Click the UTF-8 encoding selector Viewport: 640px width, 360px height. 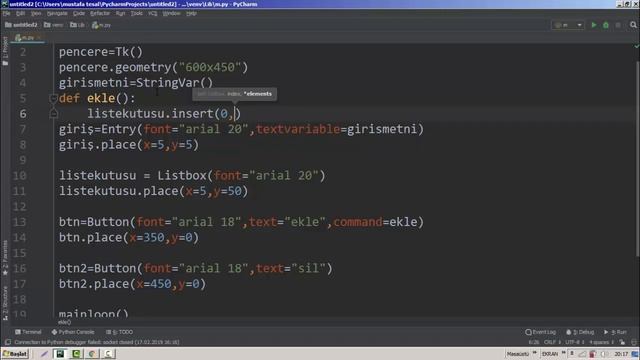point(575,342)
